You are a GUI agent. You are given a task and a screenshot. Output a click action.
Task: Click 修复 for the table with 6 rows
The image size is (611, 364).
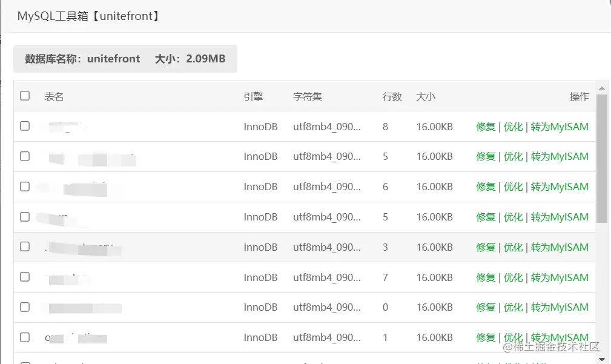tap(486, 187)
